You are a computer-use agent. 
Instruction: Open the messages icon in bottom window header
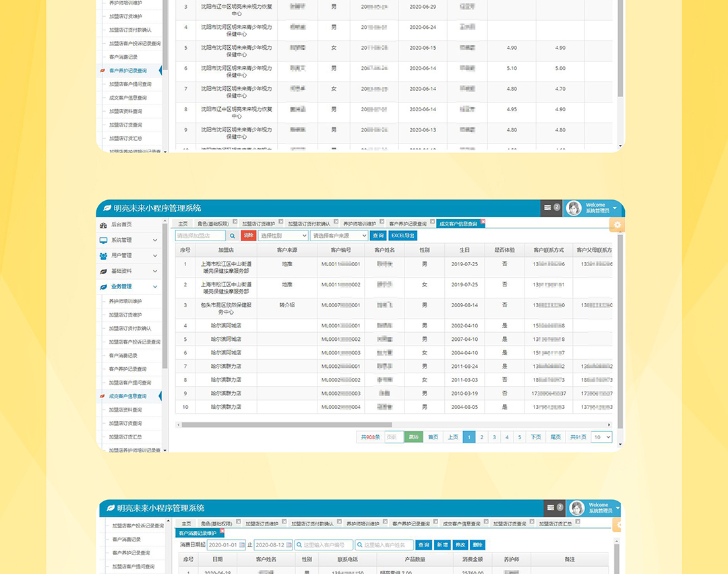click(554, 508)
